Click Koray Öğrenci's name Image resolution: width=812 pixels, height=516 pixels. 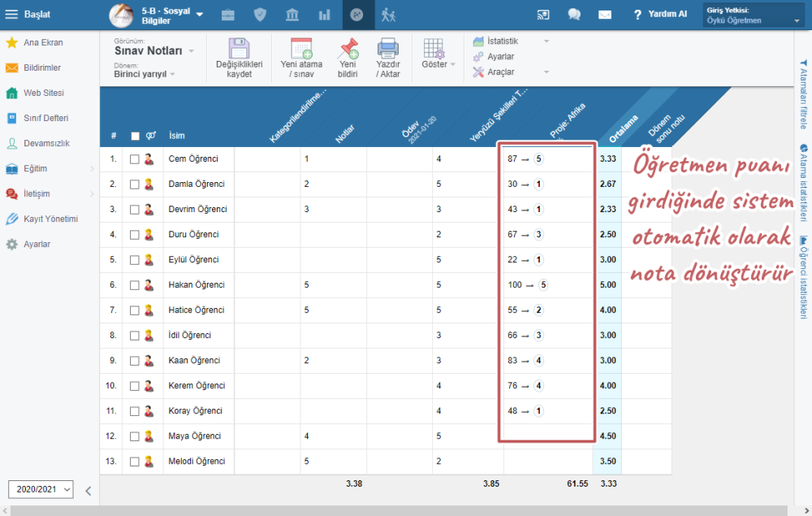tap(195, 411)
